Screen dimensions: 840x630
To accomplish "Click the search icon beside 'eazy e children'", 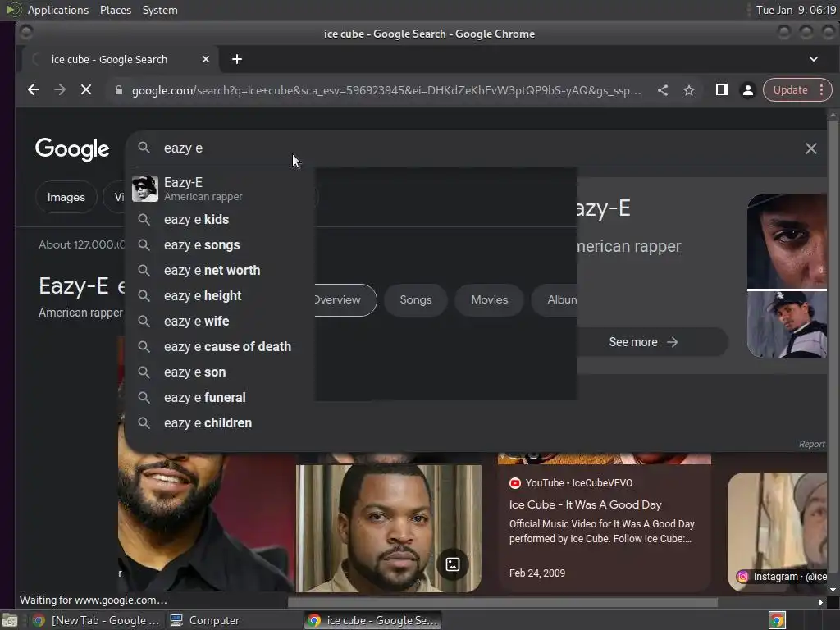I will 144,422.
